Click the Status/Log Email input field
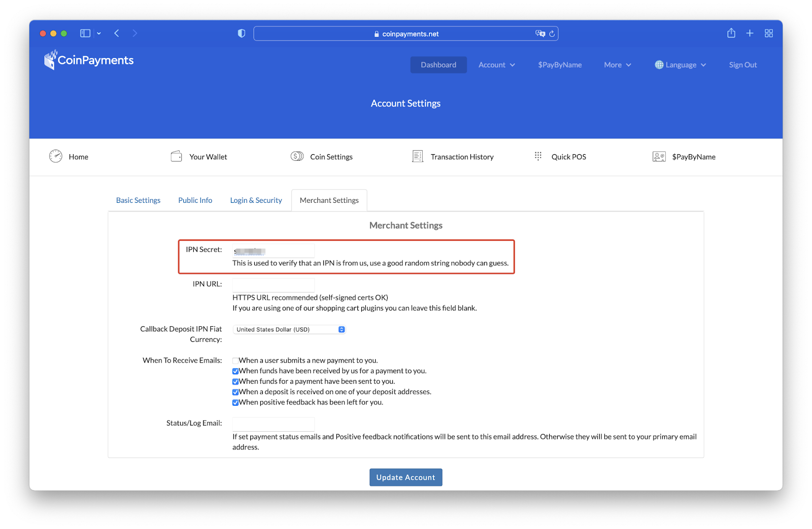This screenshot has width=812, height=529. (x=274, y=424)
